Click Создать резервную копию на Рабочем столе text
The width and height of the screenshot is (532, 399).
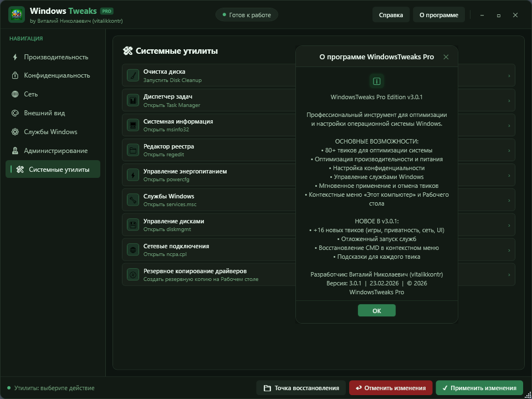tap(201, 279)
